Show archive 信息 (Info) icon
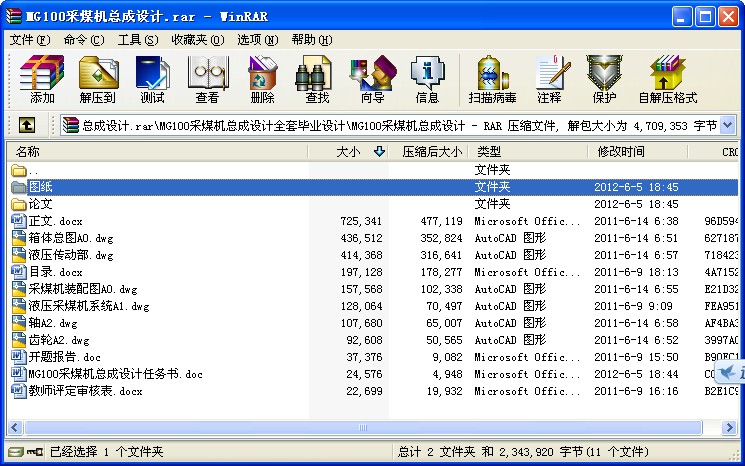The width and height of the screenshot is (745, 466). tap(427, 79)
